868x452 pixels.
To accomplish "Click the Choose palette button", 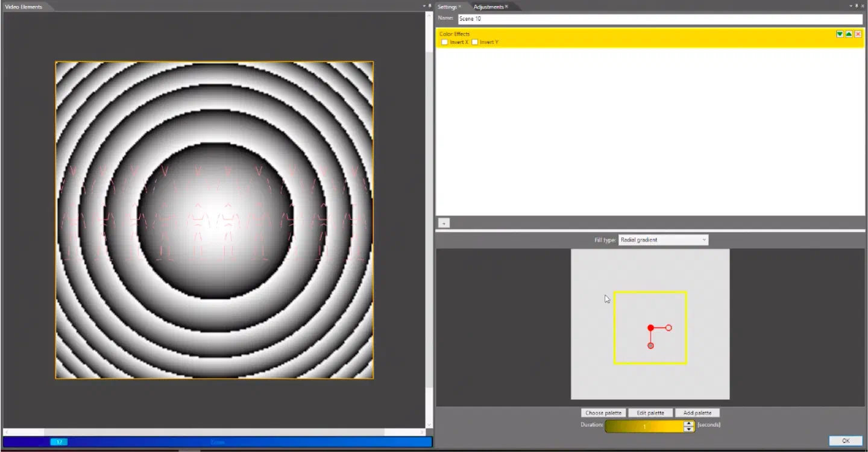I will click(603, 413).
